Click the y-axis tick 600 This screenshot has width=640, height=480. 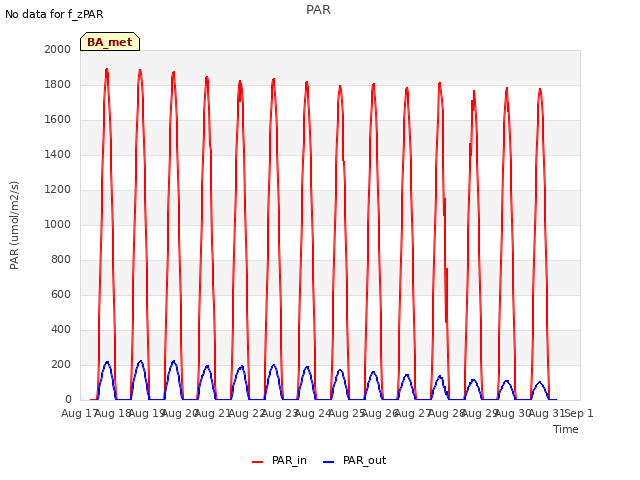coord(61,294)
